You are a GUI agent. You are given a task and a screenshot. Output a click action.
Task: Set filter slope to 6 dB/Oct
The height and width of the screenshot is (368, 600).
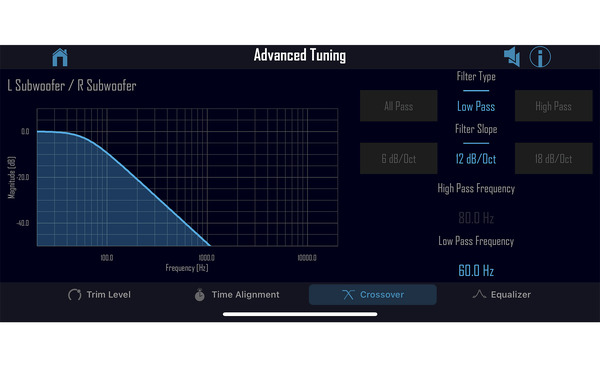tap(398, 158)
